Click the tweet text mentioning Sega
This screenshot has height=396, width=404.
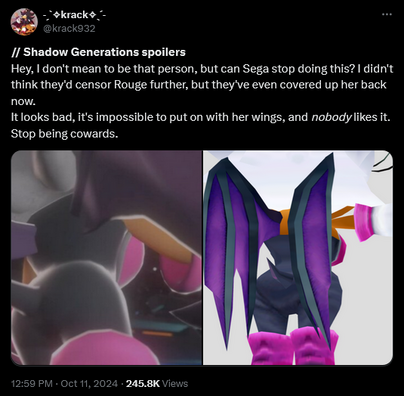tap(202, 69)
